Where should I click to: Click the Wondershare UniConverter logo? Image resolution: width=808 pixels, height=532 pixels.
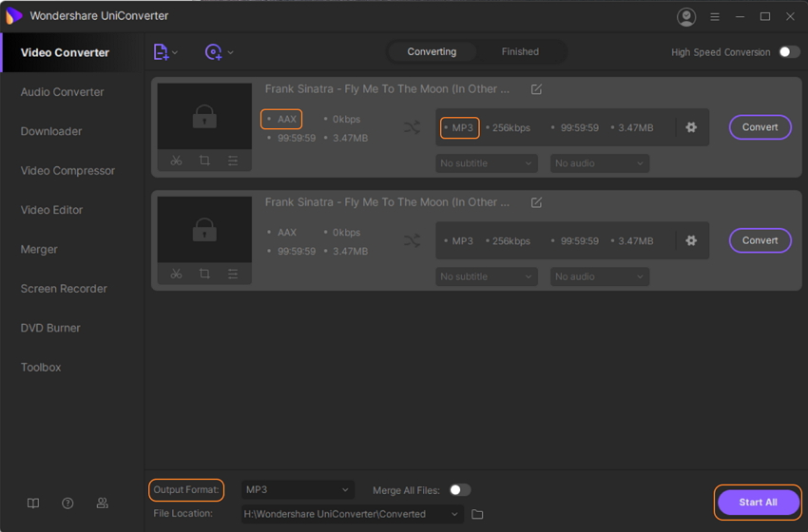[x=14, y=16]
